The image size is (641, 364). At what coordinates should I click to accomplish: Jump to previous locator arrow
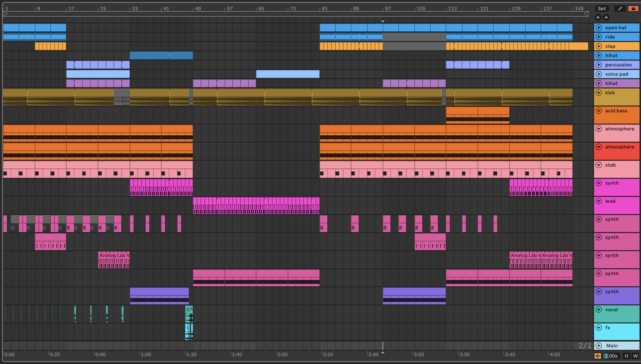click(x=598, y=17)
